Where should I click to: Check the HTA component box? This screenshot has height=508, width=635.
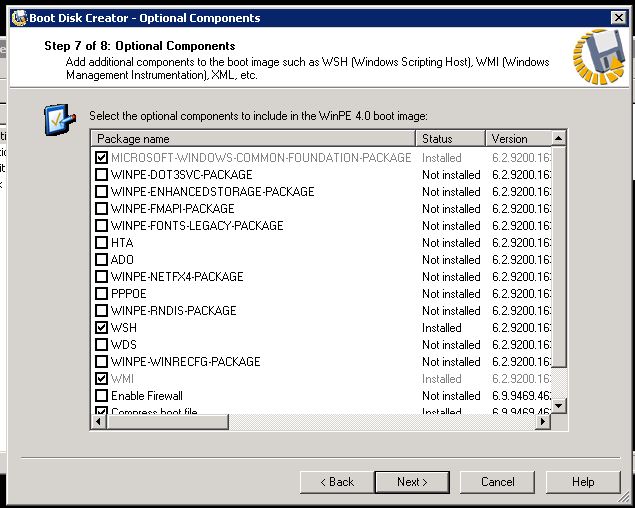tap(101, 242)
